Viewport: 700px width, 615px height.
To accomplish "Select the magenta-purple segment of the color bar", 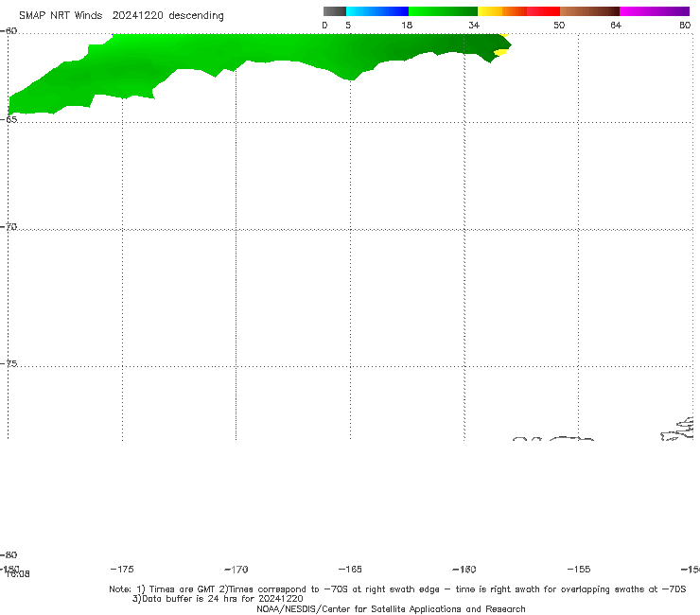I will 655,11.
